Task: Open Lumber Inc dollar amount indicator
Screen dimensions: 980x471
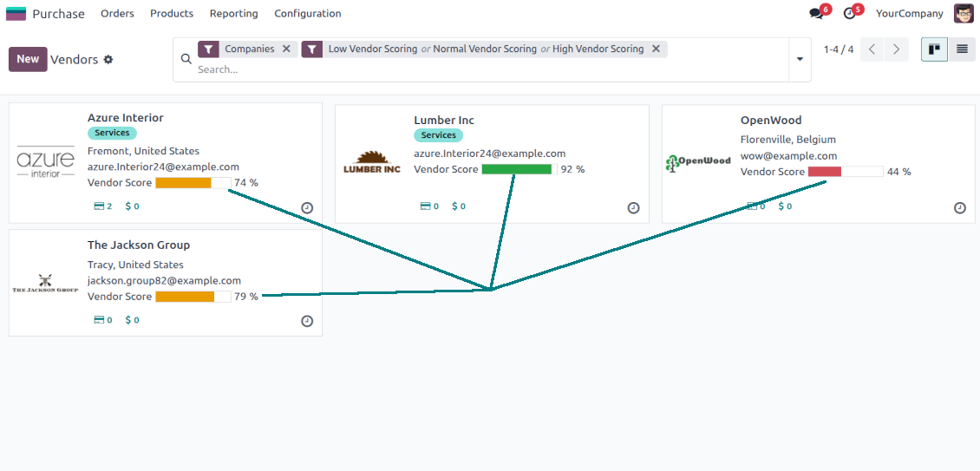Action: pos(459,206)
